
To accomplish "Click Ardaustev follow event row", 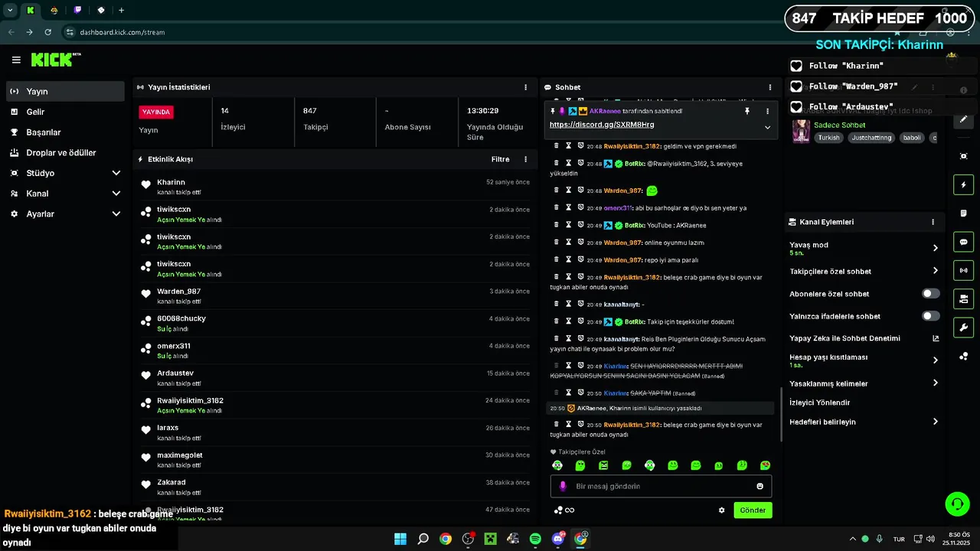I will [335, 378].
